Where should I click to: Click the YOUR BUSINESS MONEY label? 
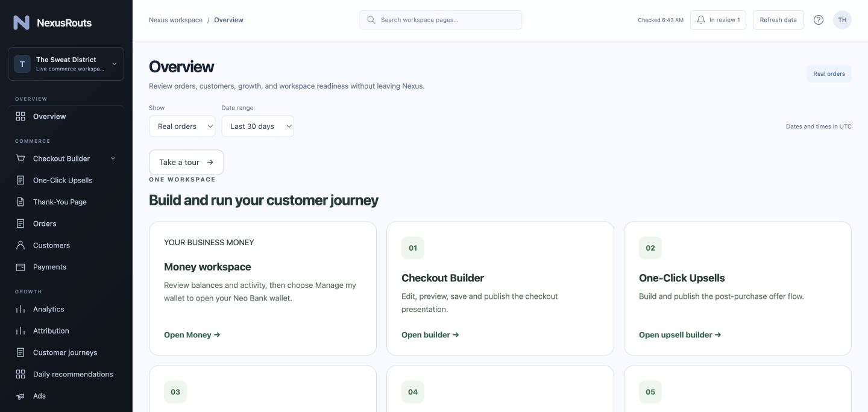coord(209,243)
